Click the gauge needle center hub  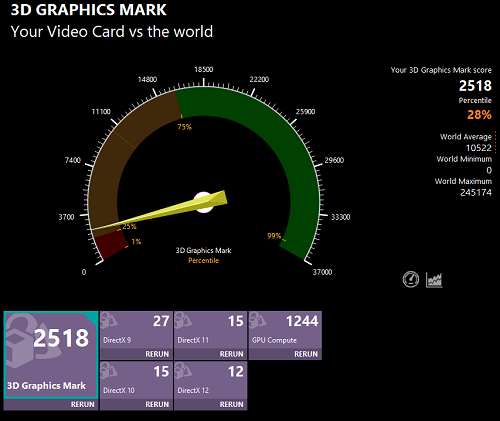point(203,202)
